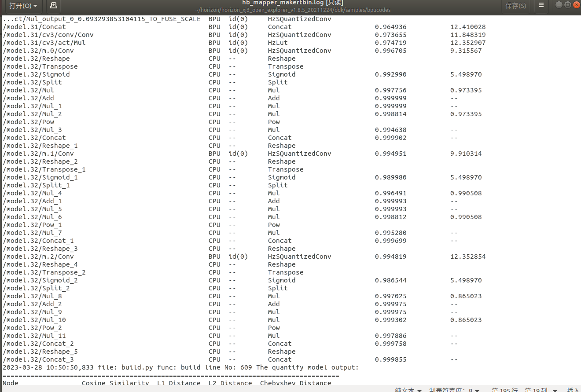
Task: Open the 纯文本 syntax highlighting dropdown
Action: 408,390
